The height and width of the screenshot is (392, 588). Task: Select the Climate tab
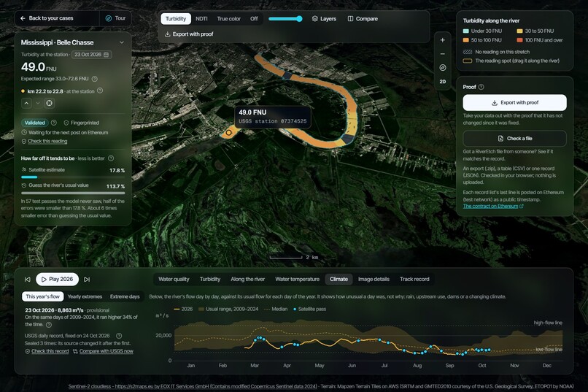[339, 279]
